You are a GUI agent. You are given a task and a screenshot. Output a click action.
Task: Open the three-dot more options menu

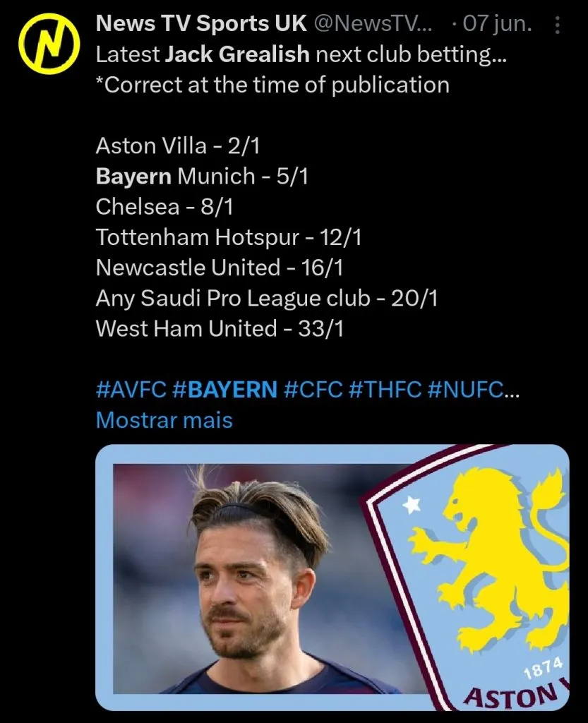coord(558,27)
